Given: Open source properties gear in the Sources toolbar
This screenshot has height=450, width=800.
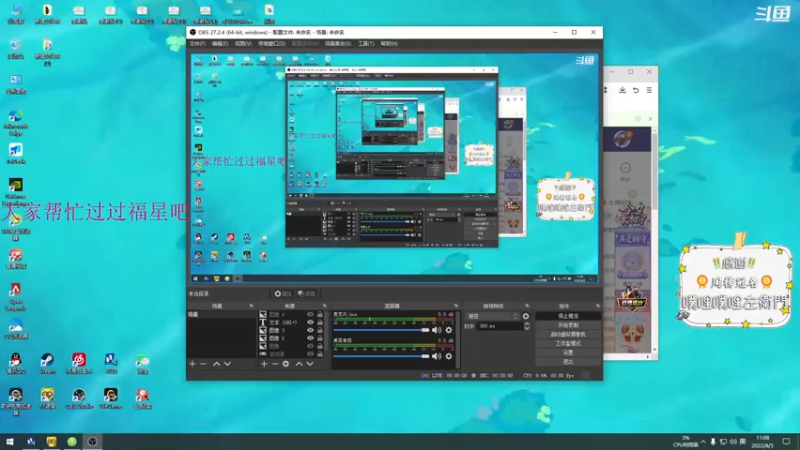Looking at the screenshot, I should coord(286,364).
